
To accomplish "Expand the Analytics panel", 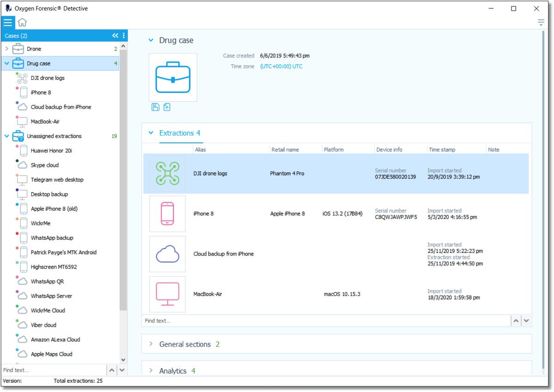I will tap(151, 371).
